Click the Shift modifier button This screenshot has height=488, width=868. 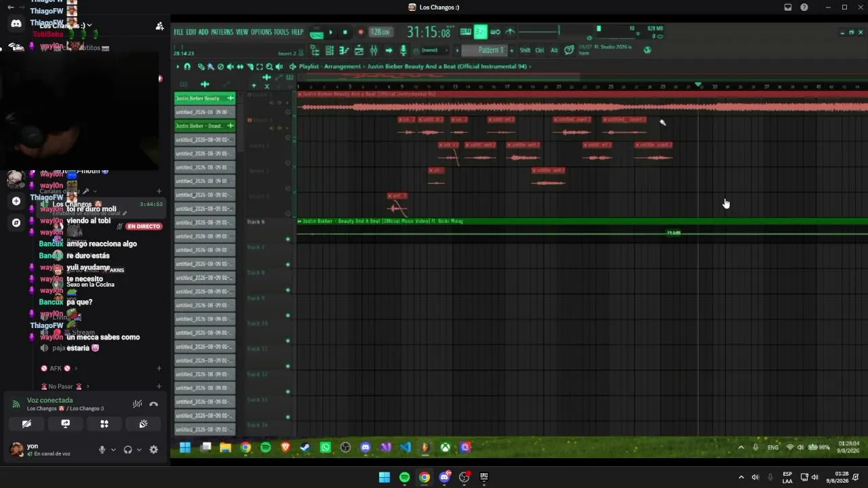525,50
